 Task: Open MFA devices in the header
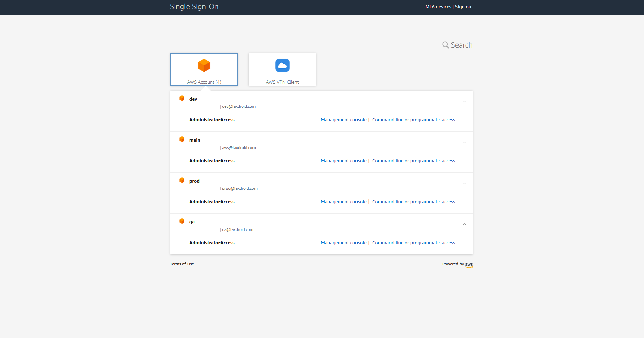click(438, 7)
